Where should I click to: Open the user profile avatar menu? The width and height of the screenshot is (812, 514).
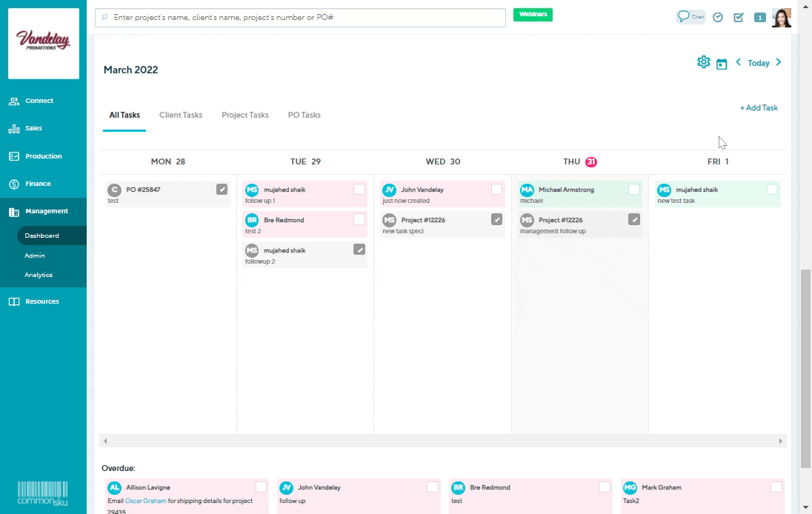pyautogui.click(x=782, y=16)
